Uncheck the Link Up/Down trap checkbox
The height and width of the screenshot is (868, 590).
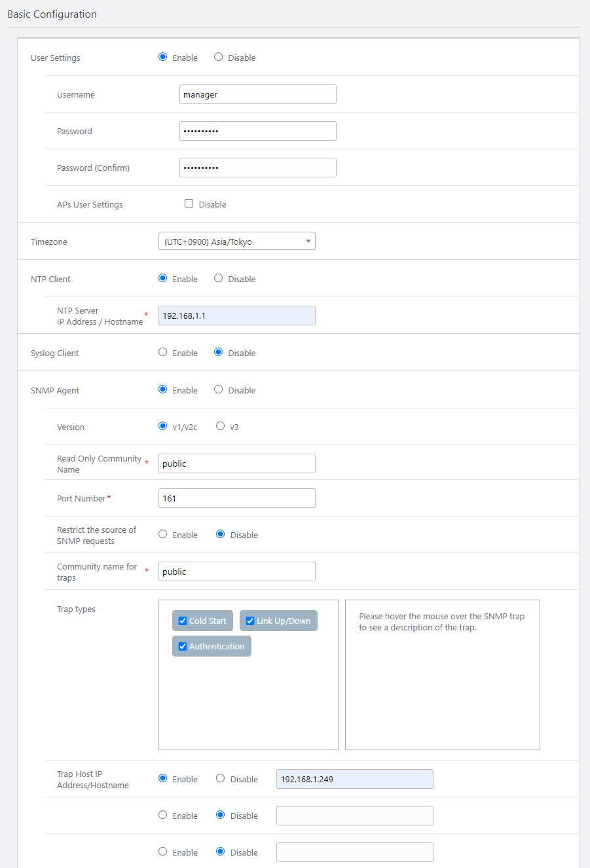pyautogui.click(x=250, y=621)
